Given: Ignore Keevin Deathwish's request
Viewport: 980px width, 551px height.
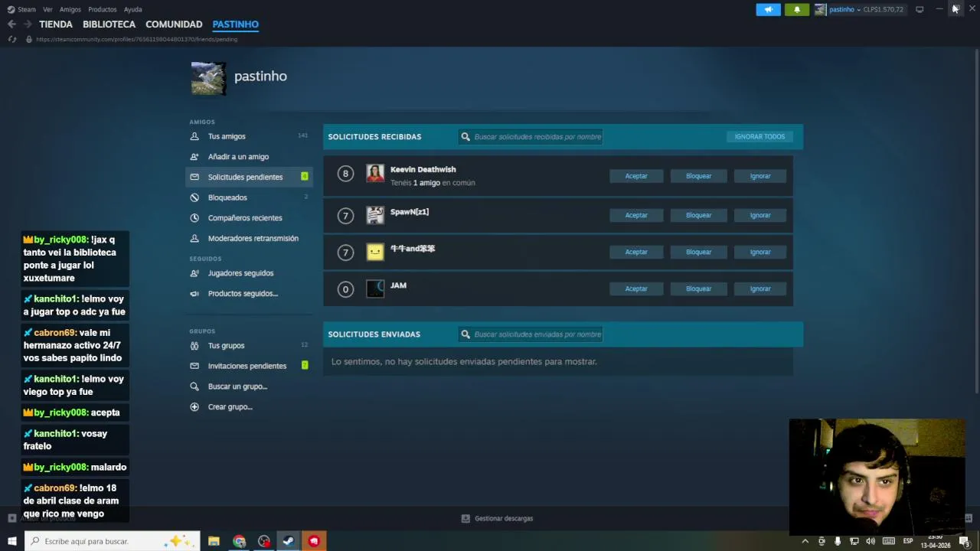Looking at the screenshot, I should tap(760, 176).
